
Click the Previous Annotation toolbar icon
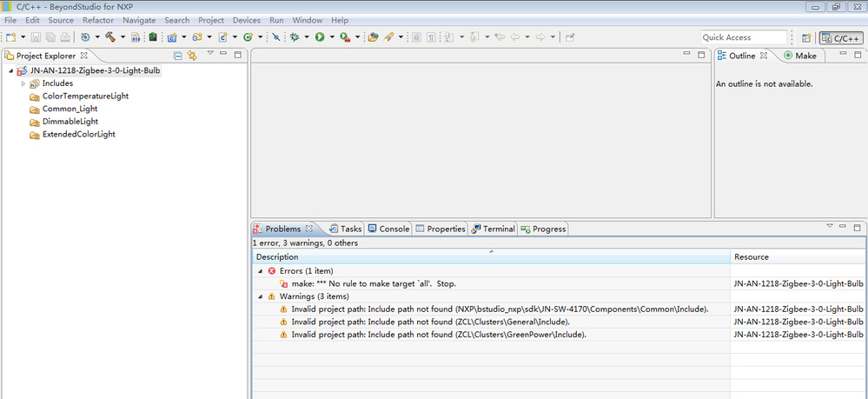point(474,37)
